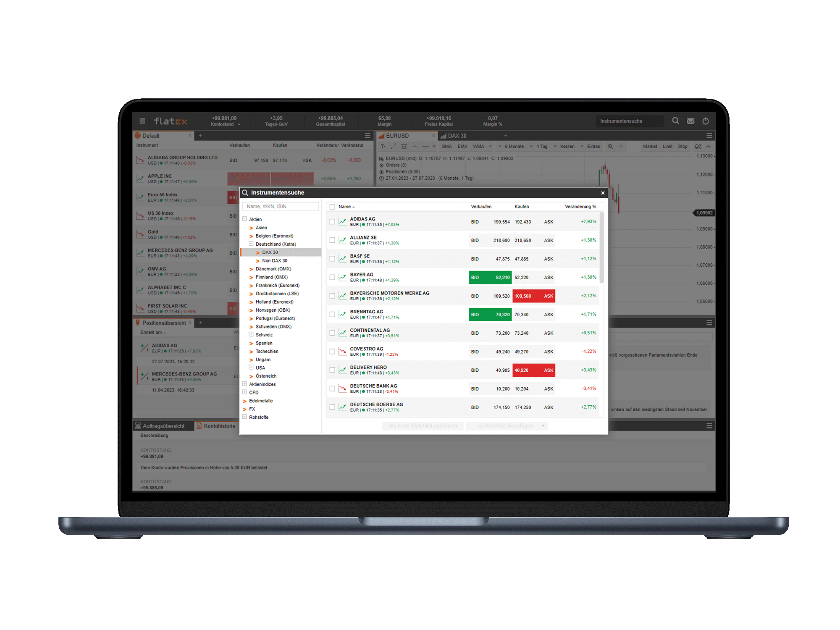
Task: Open the Default watchlist panel menu icon
Action: coord(367,136)
